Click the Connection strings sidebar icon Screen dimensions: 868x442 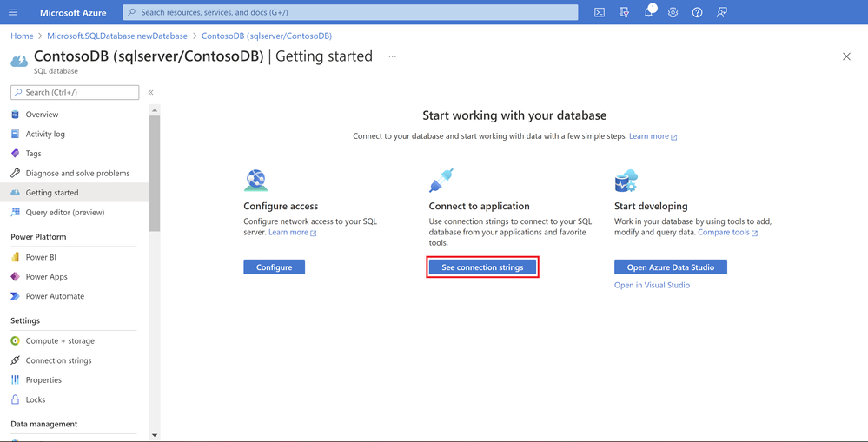[16, 360]
